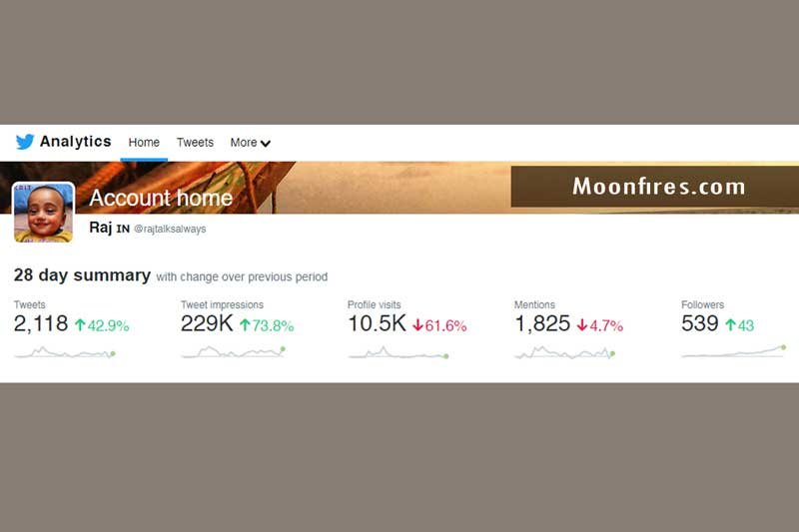
Task: Switch to the Tweets tab
Action: click(195, 143)
